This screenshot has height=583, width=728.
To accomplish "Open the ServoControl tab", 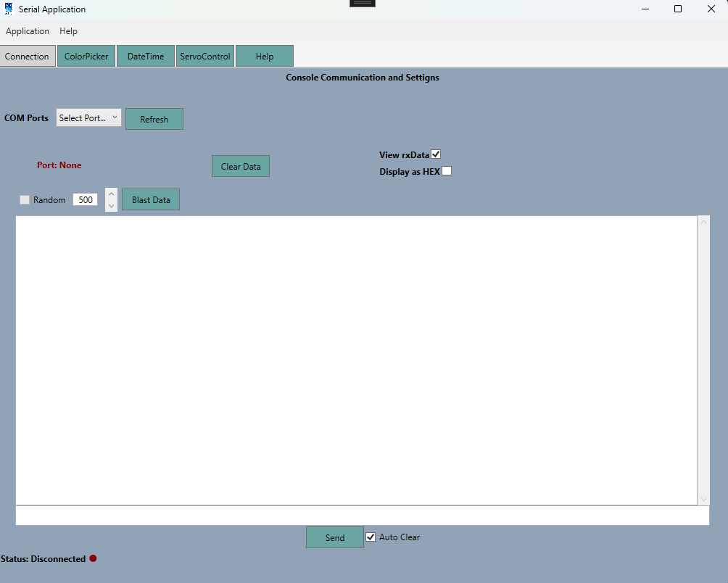I will point(205,57).
